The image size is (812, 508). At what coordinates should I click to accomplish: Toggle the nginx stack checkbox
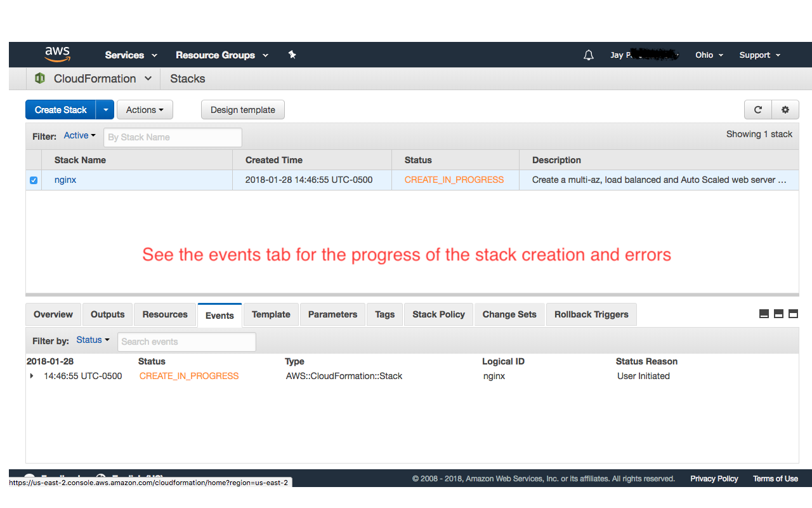(34, 180)
